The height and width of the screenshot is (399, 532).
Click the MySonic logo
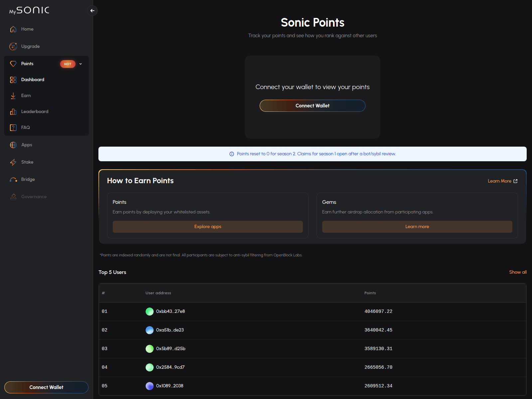coord(29,10)
